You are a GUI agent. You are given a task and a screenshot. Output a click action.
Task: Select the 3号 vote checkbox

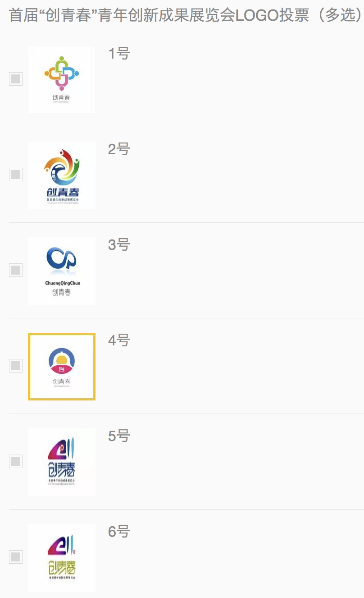(16, 270)
